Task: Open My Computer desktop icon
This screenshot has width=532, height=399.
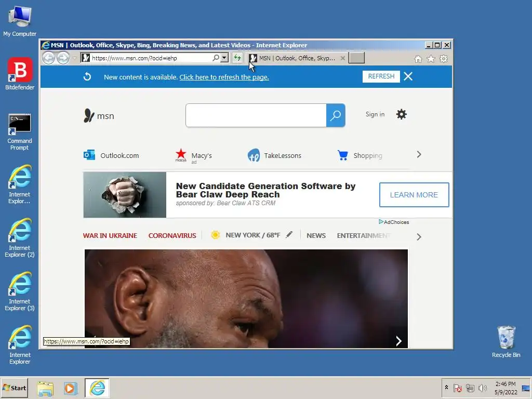Action: click(x=20, y=21)
